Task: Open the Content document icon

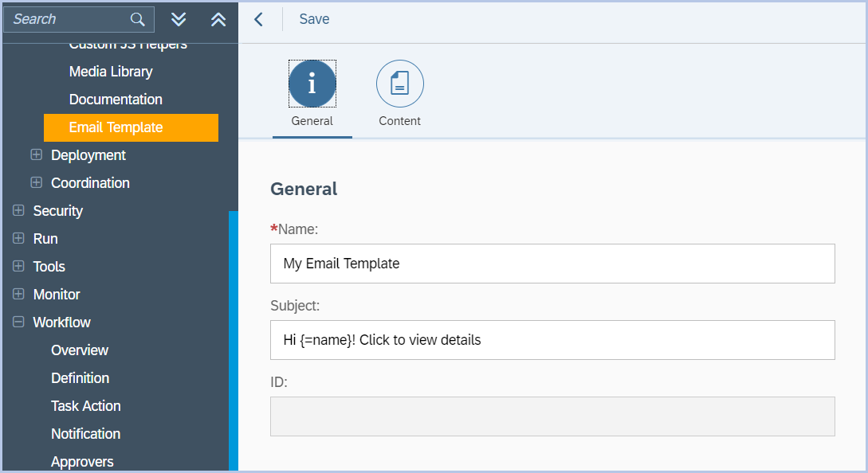Action: coord(399,84)
